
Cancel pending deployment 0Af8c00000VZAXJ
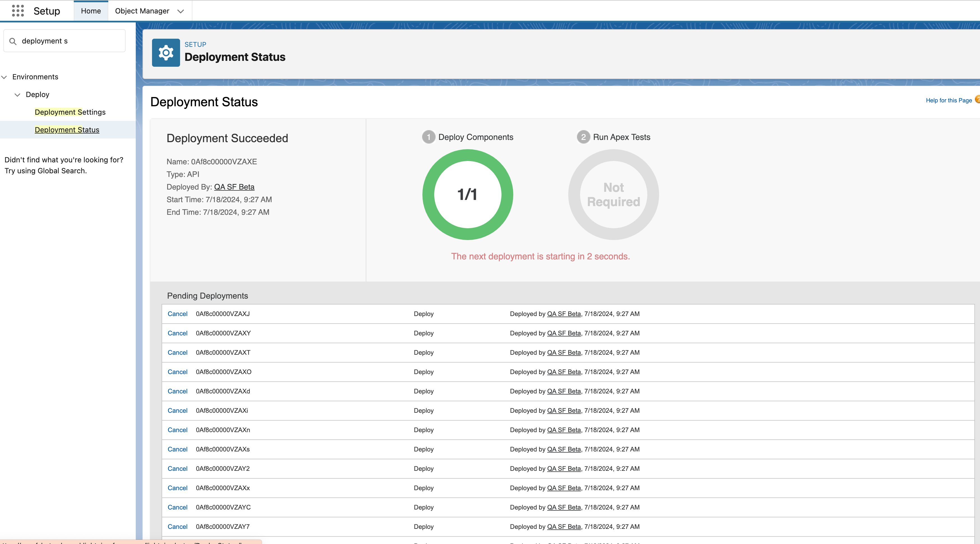(x=177, y=314)
